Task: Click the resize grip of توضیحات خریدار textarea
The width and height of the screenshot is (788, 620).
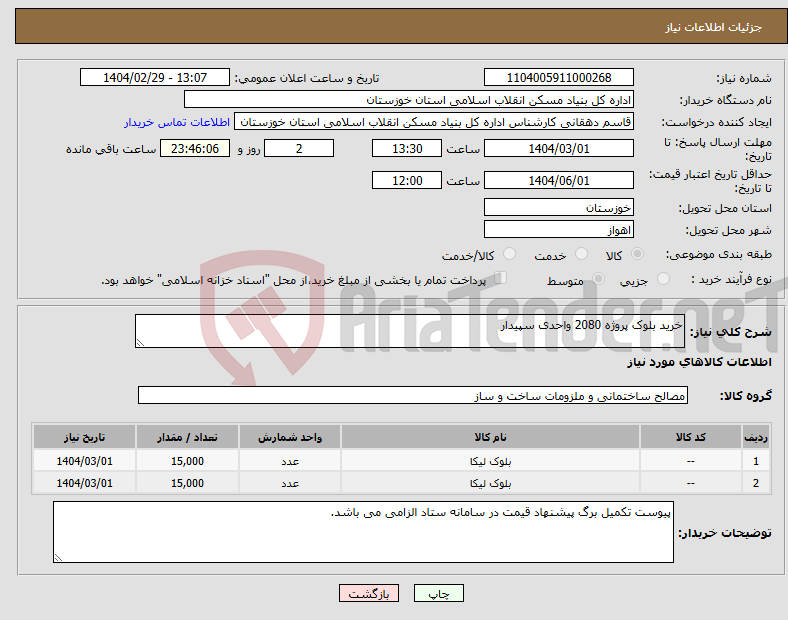Action: click(58, 557)
